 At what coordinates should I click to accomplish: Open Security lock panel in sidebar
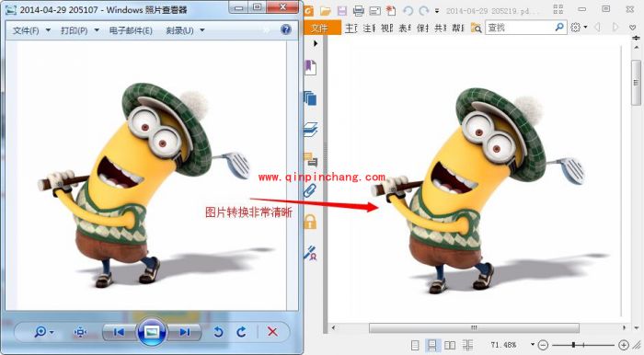(x=310, y=222)
